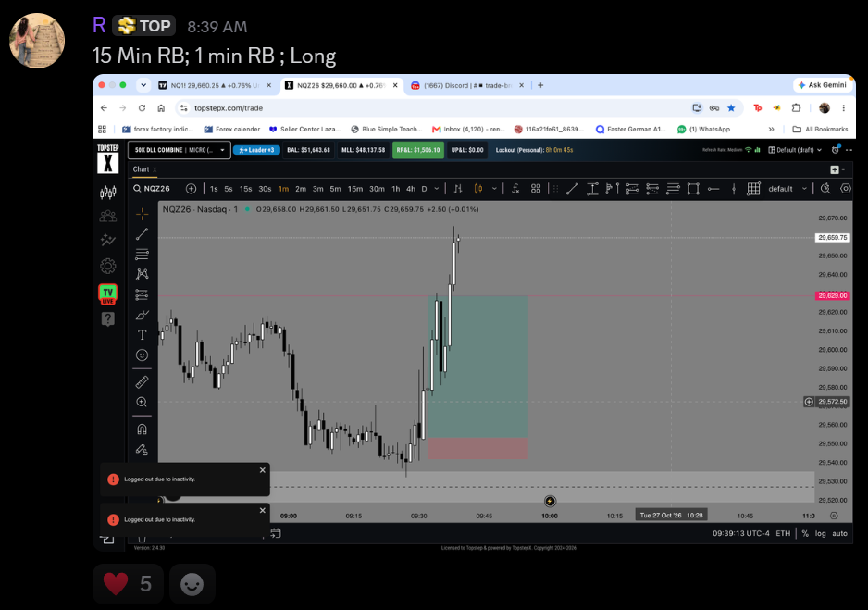Select the crosshair cursor tool
Viewport: 868px width, 610px height.
point(143,214)
